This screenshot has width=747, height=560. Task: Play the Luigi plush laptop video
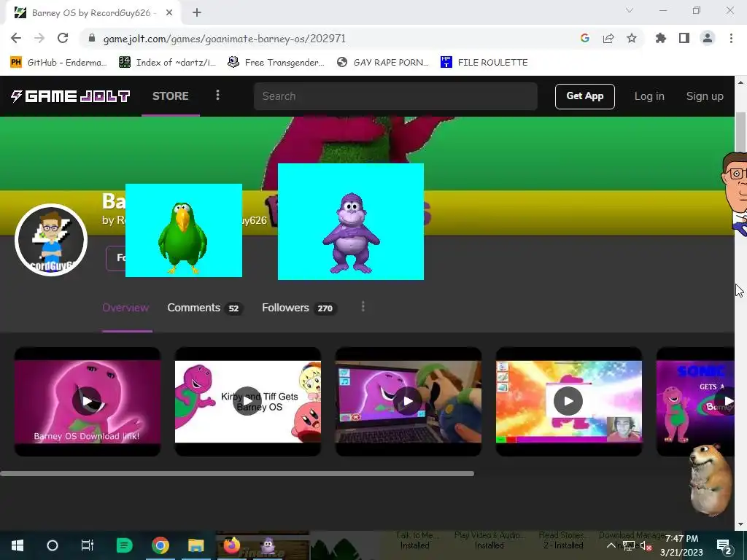click(x=409, y=401)
